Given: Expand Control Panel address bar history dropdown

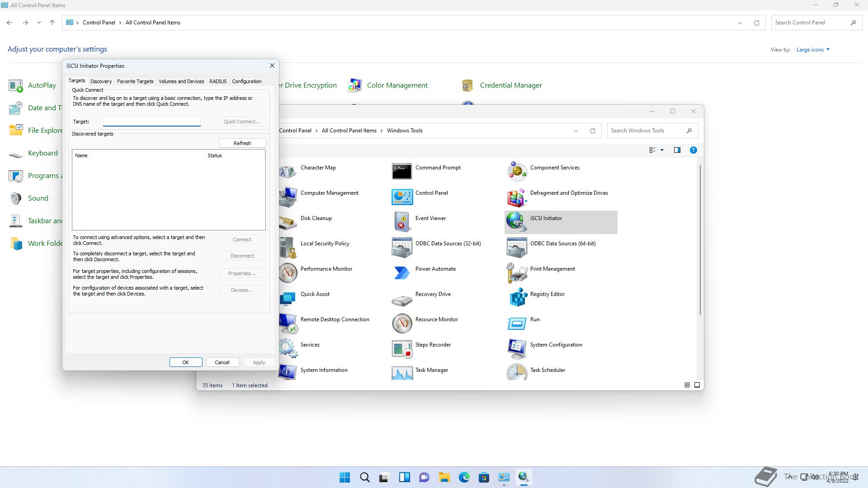Looking at the screenshot, I should (740, 23).
